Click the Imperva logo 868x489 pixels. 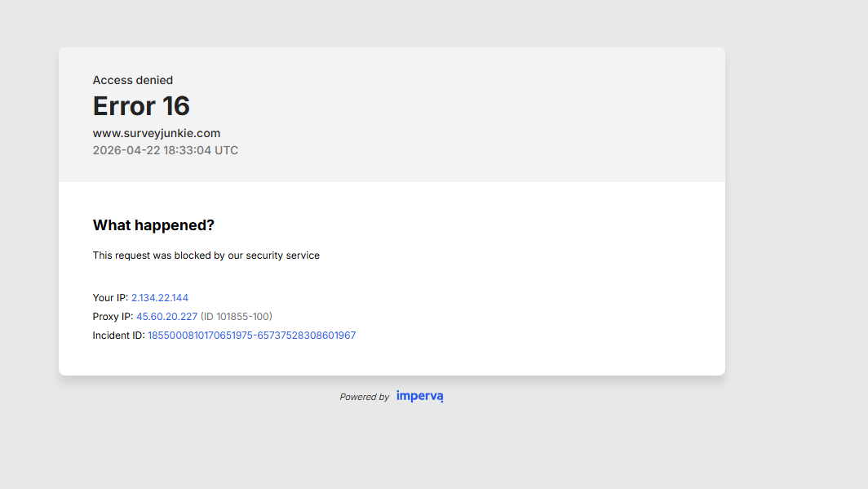pyautogui.click(x=419, y=397)
